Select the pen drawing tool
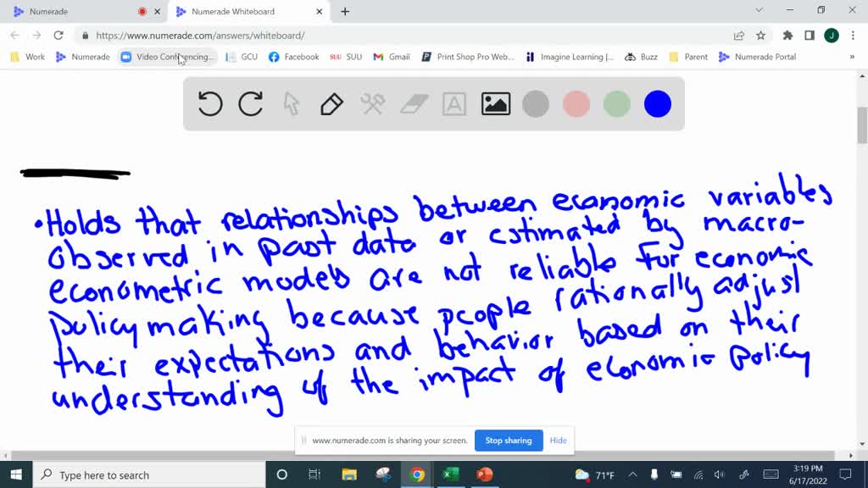868x488 pixels. tap(331, 104)
